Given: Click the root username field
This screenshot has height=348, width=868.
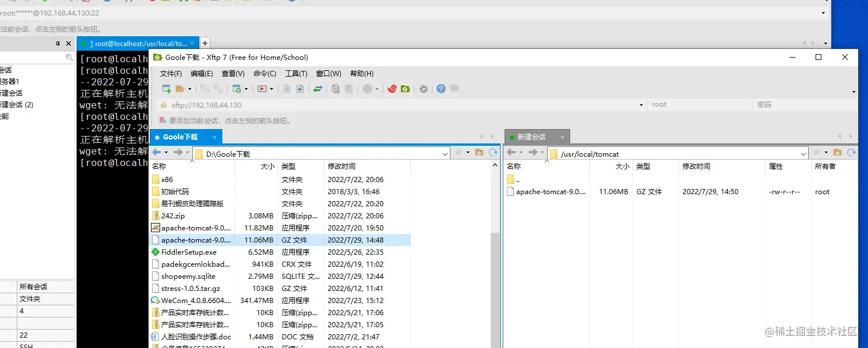Looking at the screenshot, I should coord(700,105).
